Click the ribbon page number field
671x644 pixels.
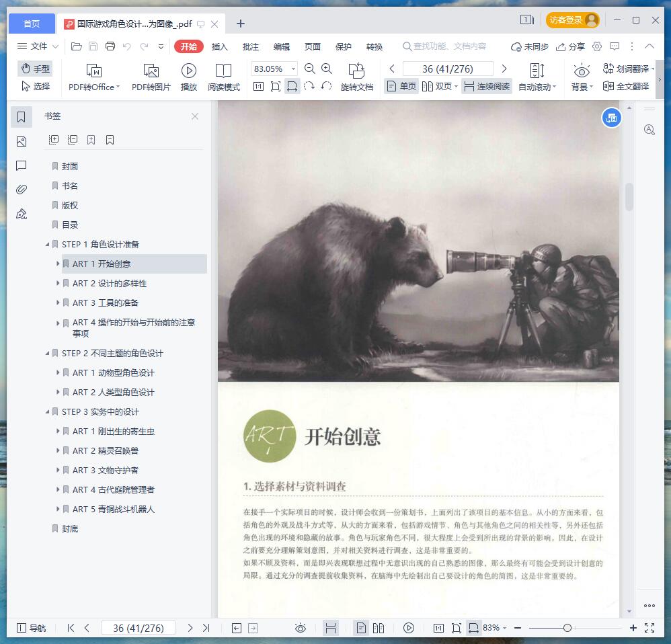(x=448, y=69)
